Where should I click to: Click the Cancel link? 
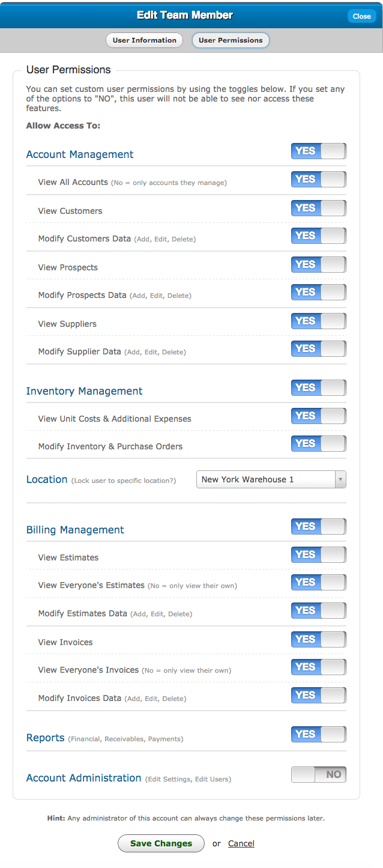pyautogui.click(x=241, y=844)
